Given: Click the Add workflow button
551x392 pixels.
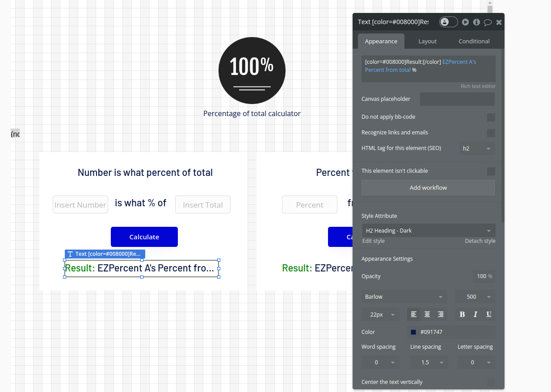Looking at the screenshot, I should click(x=428, y=188).
